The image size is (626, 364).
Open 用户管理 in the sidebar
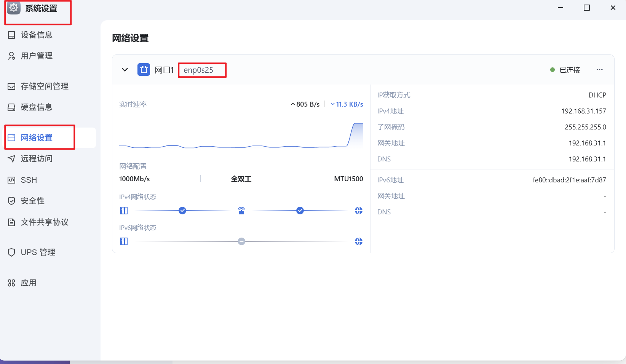pyautogui.click(x=36, y=56)
